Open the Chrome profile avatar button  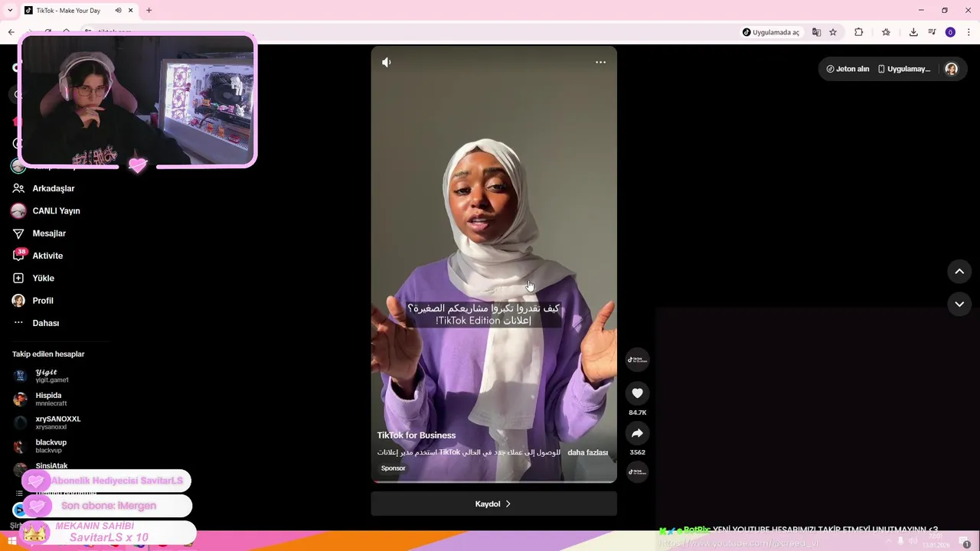click(x=950, y=32)
